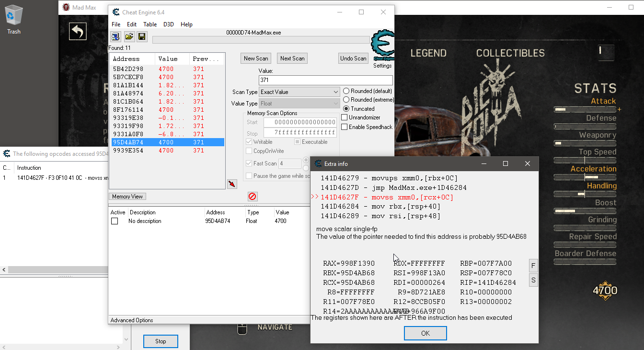Viewport: 644px width, 350px height.
Task: Click the open process (computer) icon
Action: 115,36
